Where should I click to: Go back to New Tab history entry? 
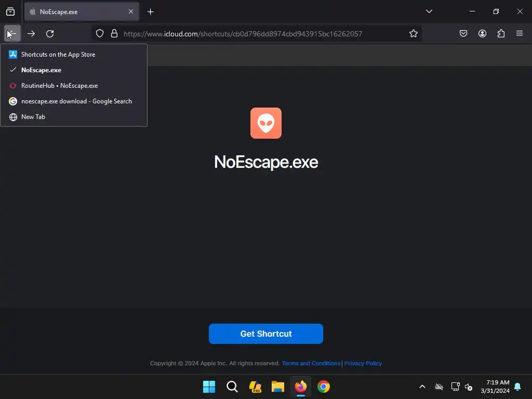[74, 117]
